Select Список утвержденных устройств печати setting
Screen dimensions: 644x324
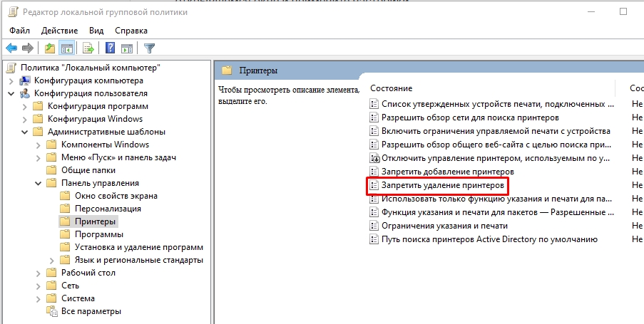tap(498, 104)
